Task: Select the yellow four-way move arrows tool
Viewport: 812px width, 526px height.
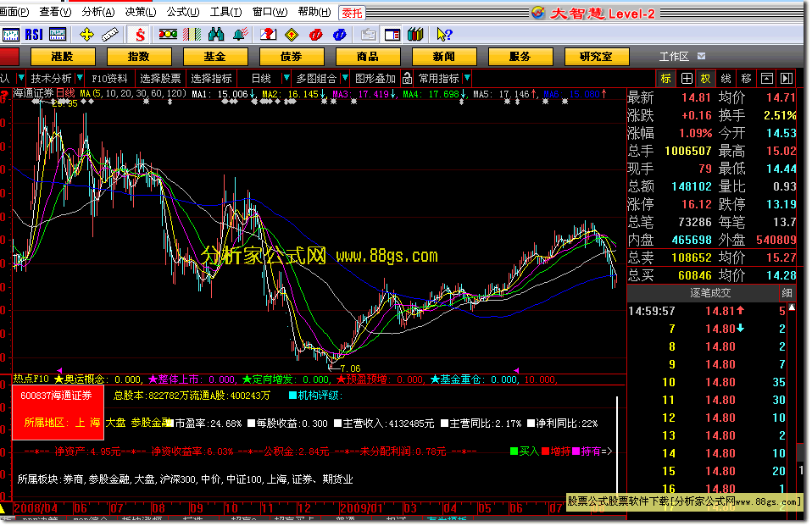Action: click(x=86, y=35)
